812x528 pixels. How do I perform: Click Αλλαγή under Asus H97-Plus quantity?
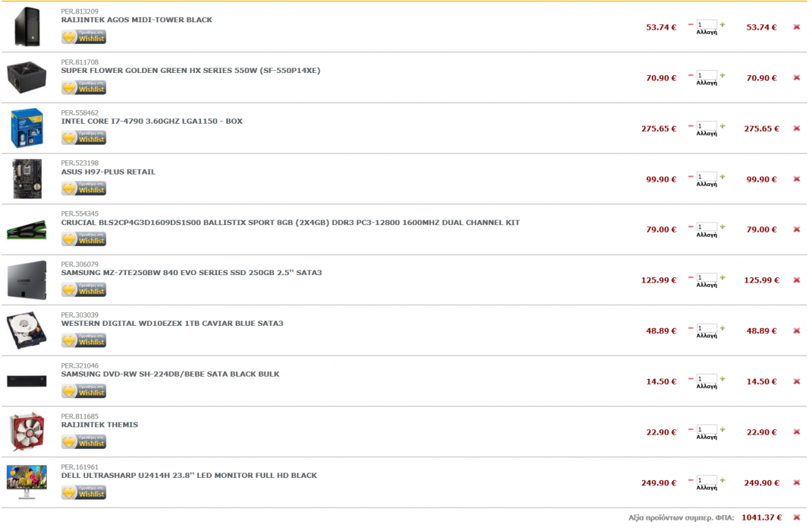click(706, 185)
